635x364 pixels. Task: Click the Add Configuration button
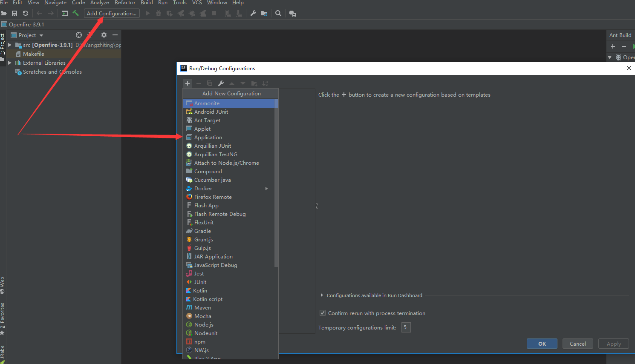click(x=111, y=13)
